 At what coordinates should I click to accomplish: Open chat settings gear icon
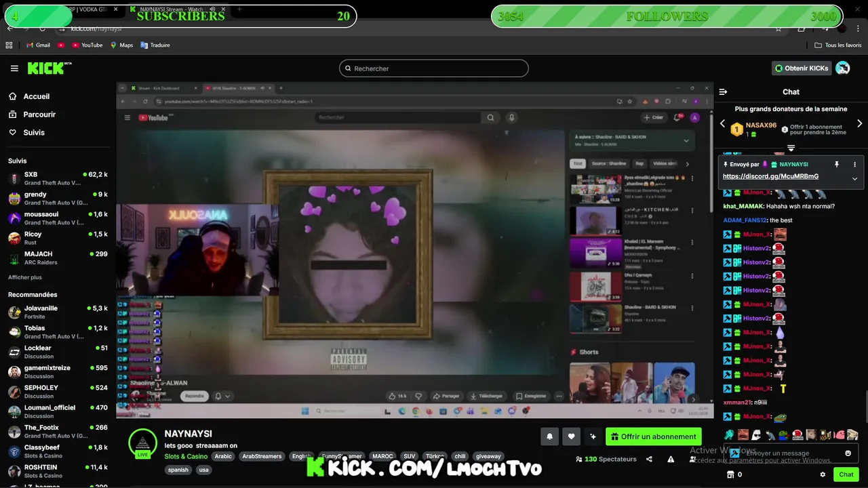tap(823, 474)
